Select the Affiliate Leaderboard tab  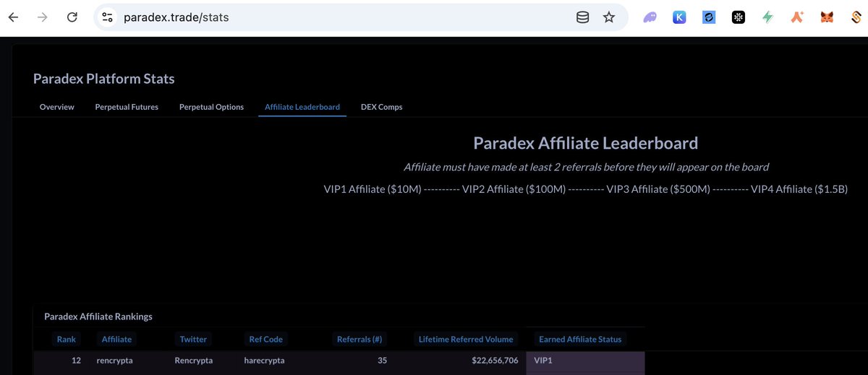coord(302,107)
